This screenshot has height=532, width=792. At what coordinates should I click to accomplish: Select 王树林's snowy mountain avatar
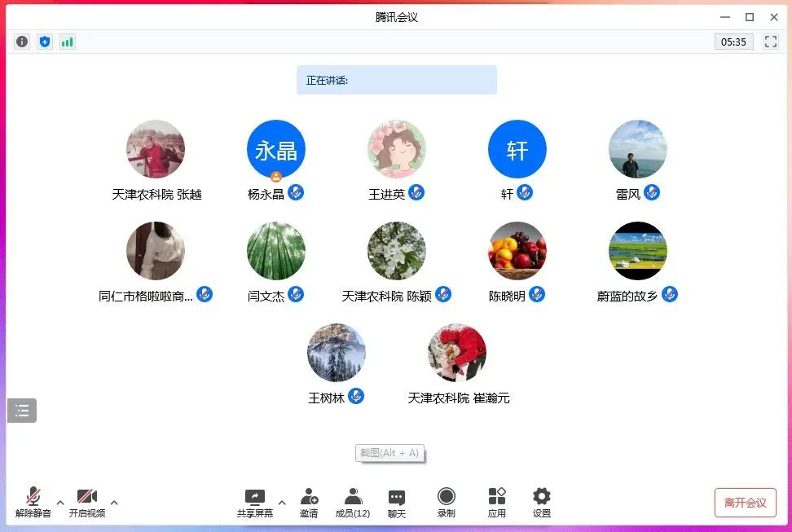click(336, 353)
